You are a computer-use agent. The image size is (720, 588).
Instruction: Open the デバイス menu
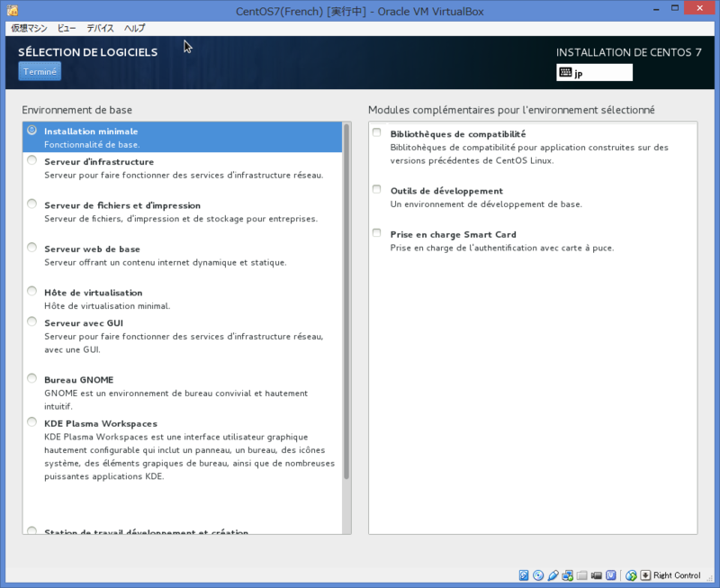pyautogui.click(x=99, y=28)
